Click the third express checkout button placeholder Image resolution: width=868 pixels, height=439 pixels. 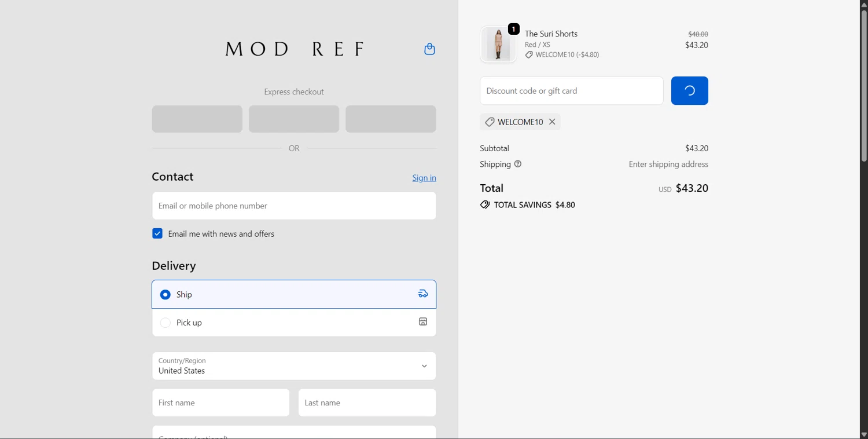pyautogui.click(x=391, y=119)
